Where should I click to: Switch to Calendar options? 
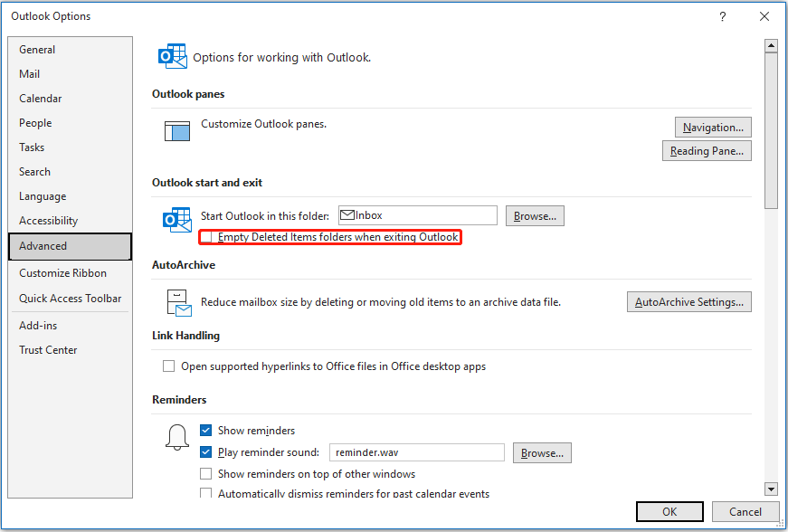(x=71, y=99)
